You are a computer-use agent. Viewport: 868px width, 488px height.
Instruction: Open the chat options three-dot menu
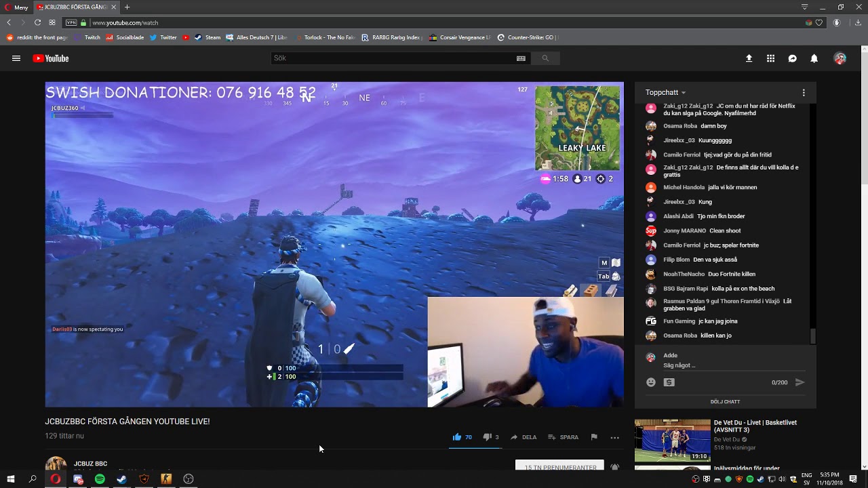[x=804, y=92]
